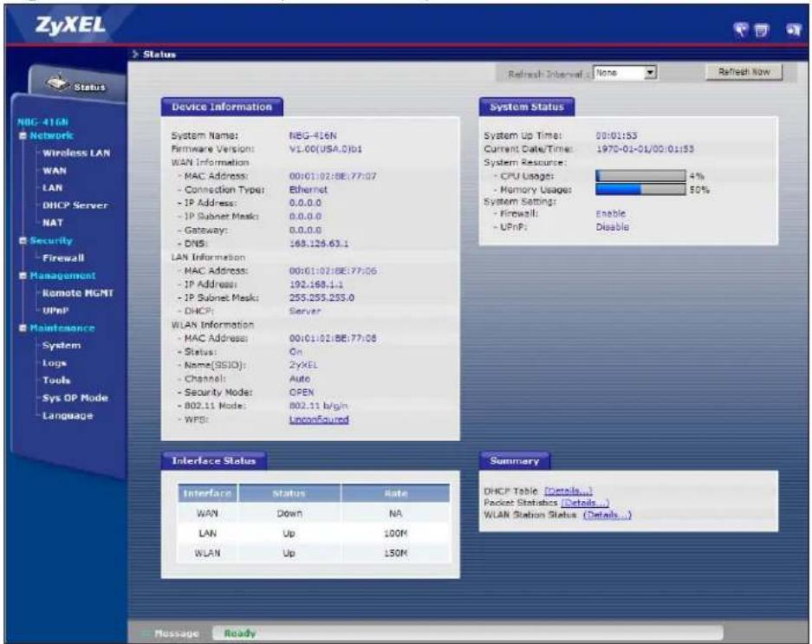Image resolution: width=812 pixels, height=644 pixels.
Task: Click the Status breadcrumb title
Action: click(159, 55)
